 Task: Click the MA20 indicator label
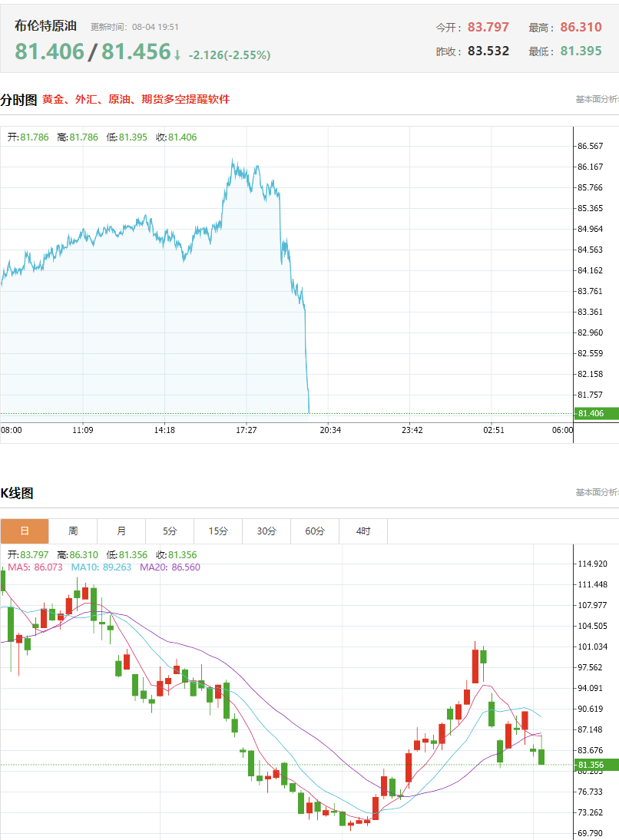click(170, 567)
